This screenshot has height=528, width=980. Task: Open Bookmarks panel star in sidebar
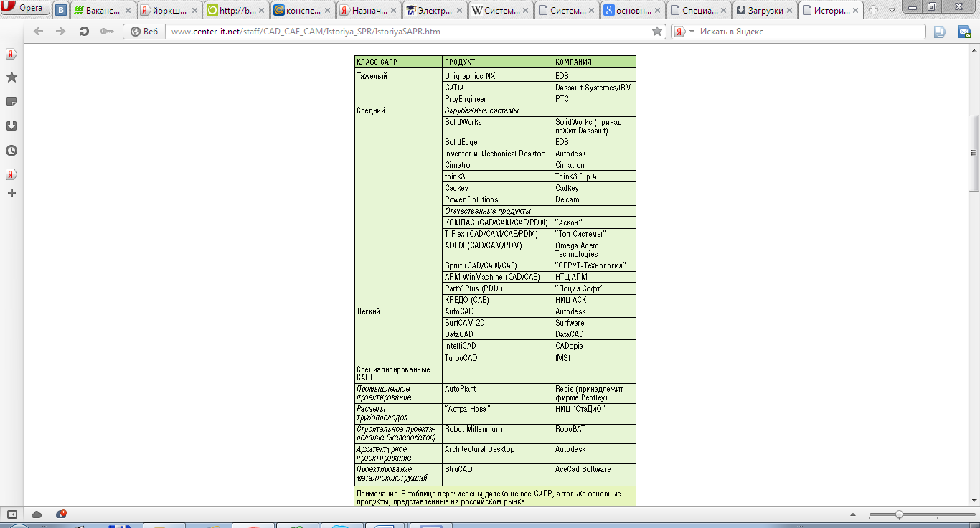[x=11, y=77]
